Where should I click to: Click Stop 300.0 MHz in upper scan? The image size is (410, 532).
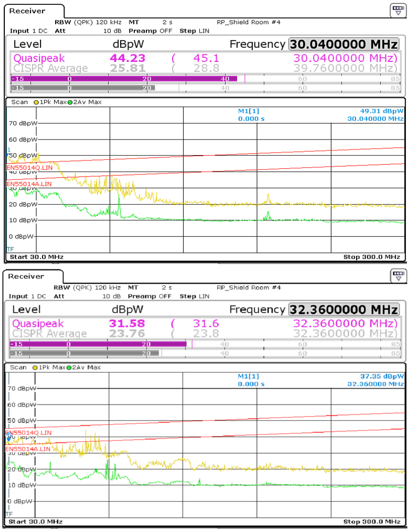(x=372, y=257)
